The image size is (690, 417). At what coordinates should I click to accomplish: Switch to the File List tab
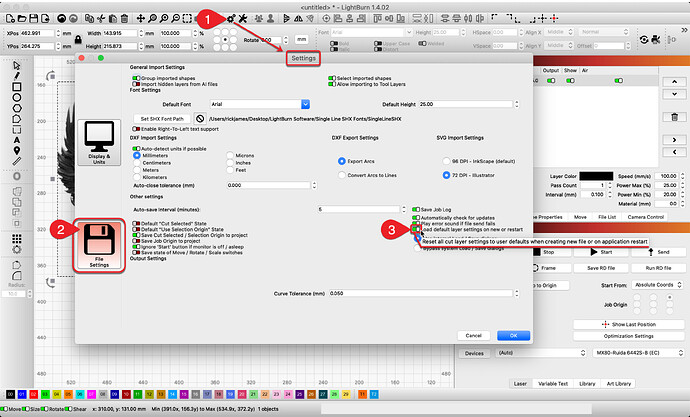tap(607, 217)
